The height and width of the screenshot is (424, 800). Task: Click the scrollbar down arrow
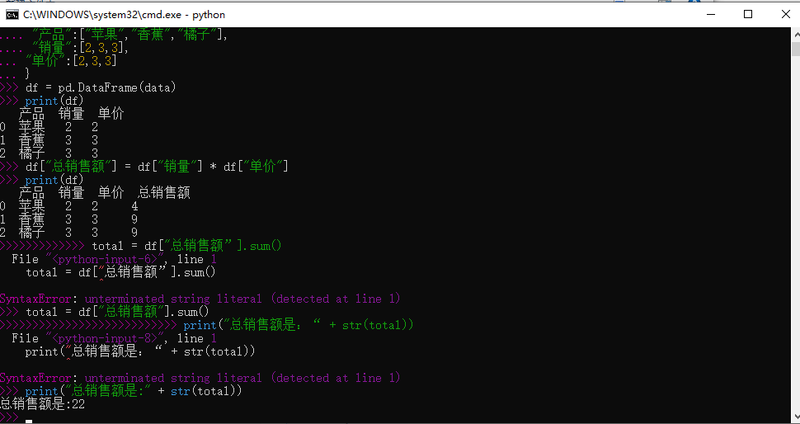pos(796,415)
